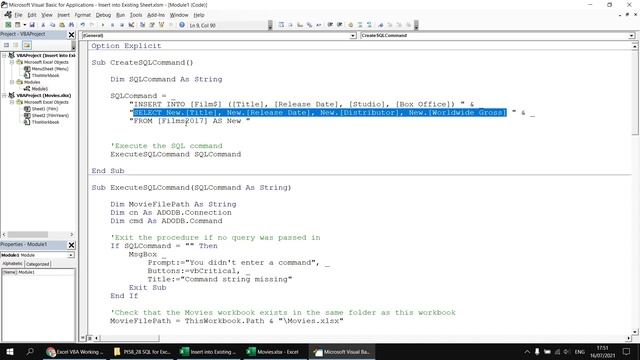Click the Undo arrow icon
The width and height of the screenshot is (640, 360).
tap(83, 25)
